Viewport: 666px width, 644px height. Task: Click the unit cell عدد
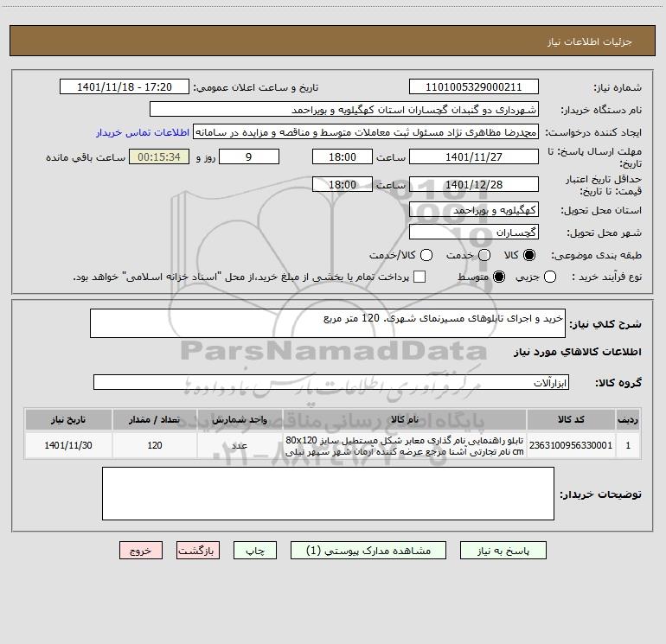point(240,445)
